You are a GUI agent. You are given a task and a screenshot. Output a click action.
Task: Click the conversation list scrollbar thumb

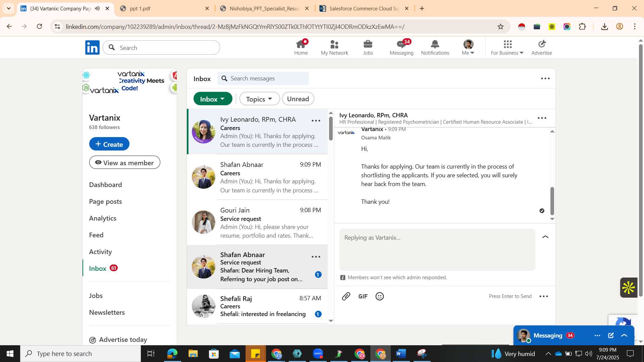(x=331, y=128)
